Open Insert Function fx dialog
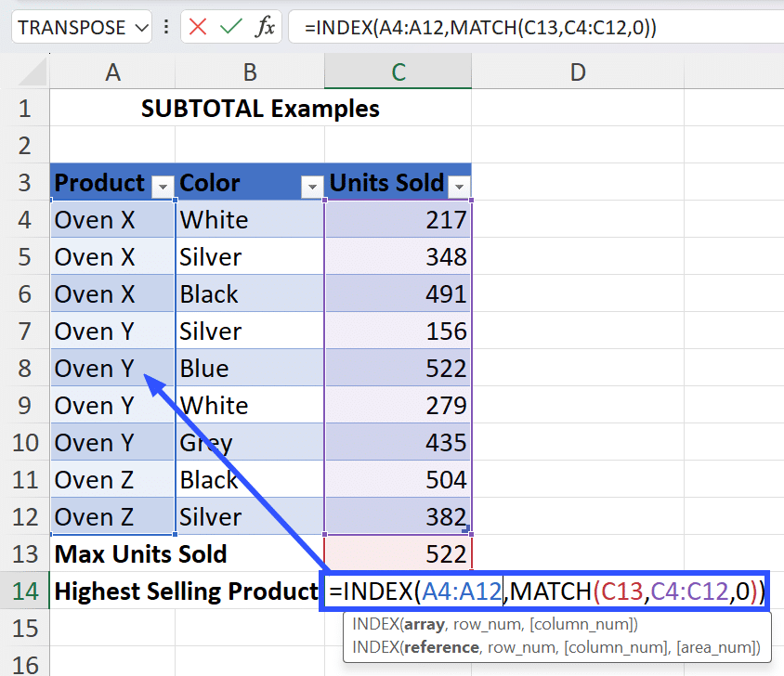 [265, 27]
